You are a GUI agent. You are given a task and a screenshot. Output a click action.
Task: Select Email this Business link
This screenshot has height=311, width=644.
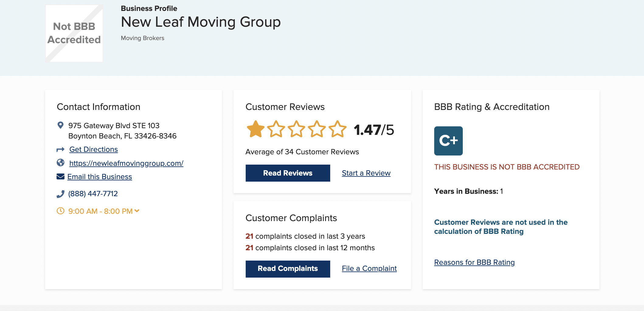point(99,177)
